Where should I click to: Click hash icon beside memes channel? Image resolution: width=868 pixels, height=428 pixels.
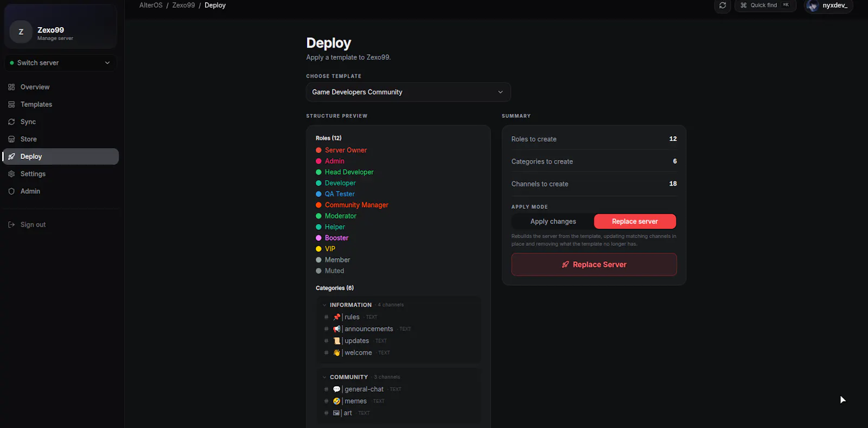326,401
